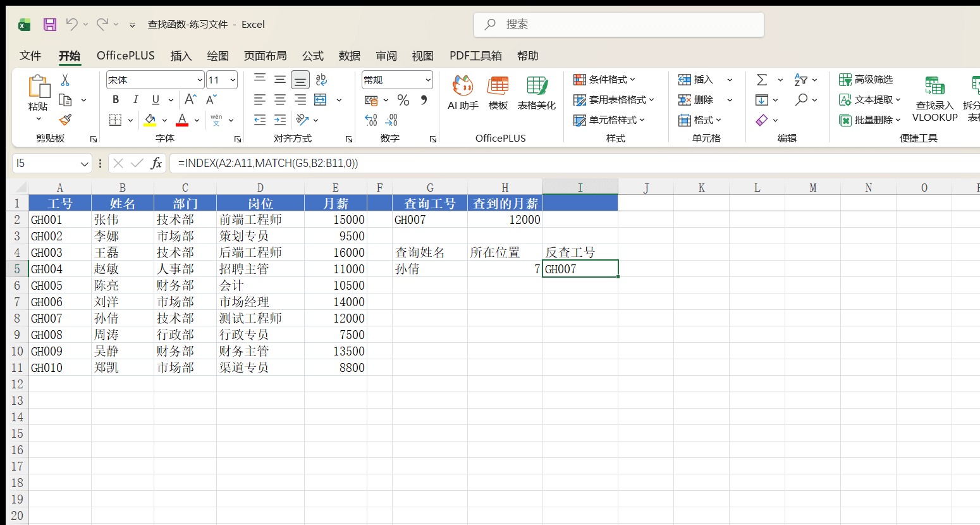
Task: Click the Cut scissors icon
Action: pyautogui.click(x=65, y=80)
